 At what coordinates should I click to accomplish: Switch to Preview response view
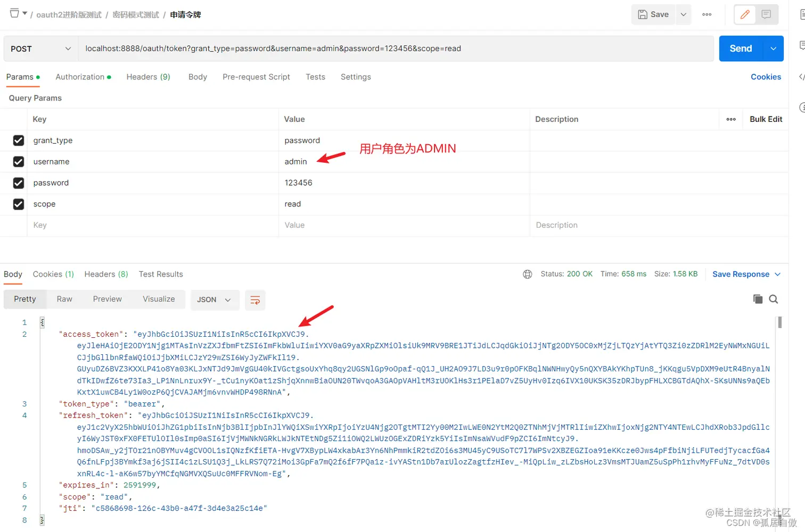click(x=107, y=299)
